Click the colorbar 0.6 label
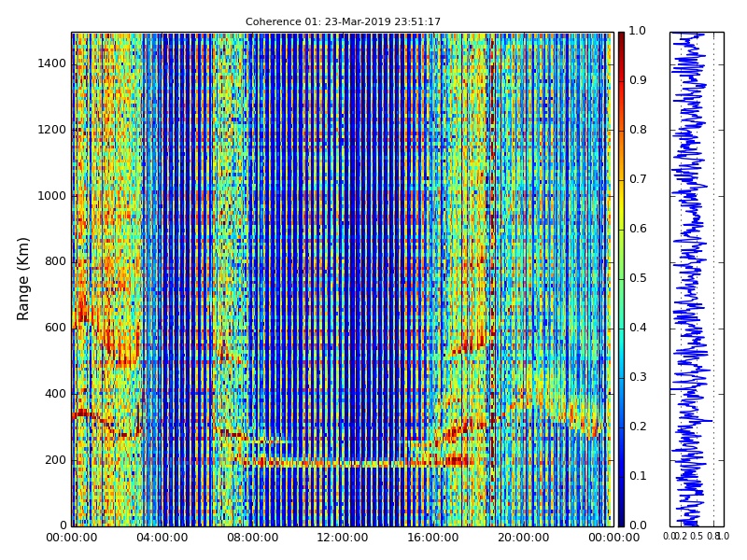Viewport: 747px width, 560px height. coord(638,229)
